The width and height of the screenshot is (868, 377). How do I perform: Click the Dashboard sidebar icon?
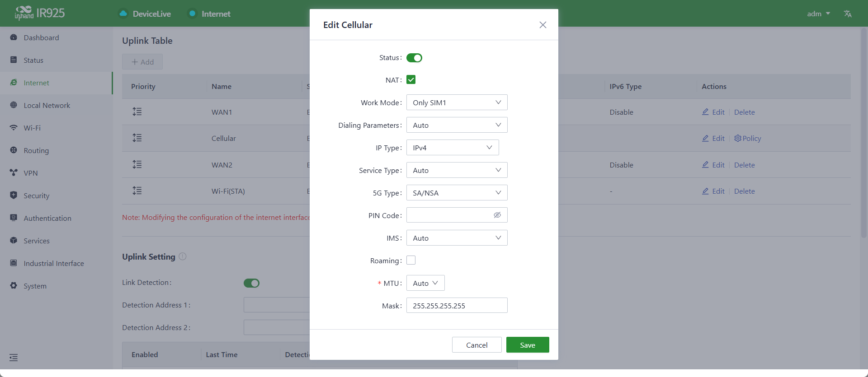click(x=14, y=37)
